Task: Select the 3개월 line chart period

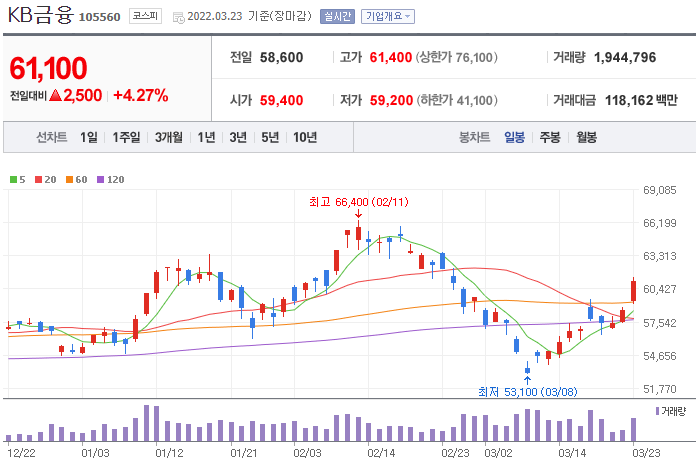Action: (169, 137)
